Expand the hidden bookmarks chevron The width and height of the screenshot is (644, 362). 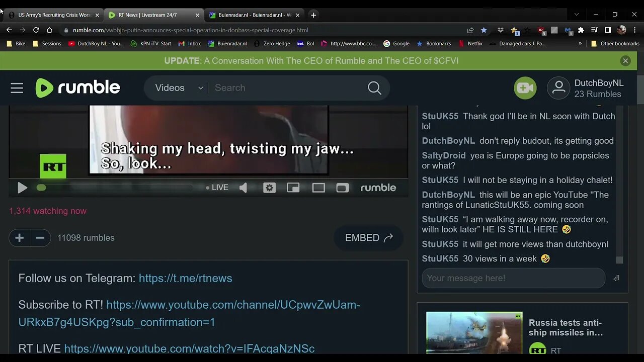580,44
